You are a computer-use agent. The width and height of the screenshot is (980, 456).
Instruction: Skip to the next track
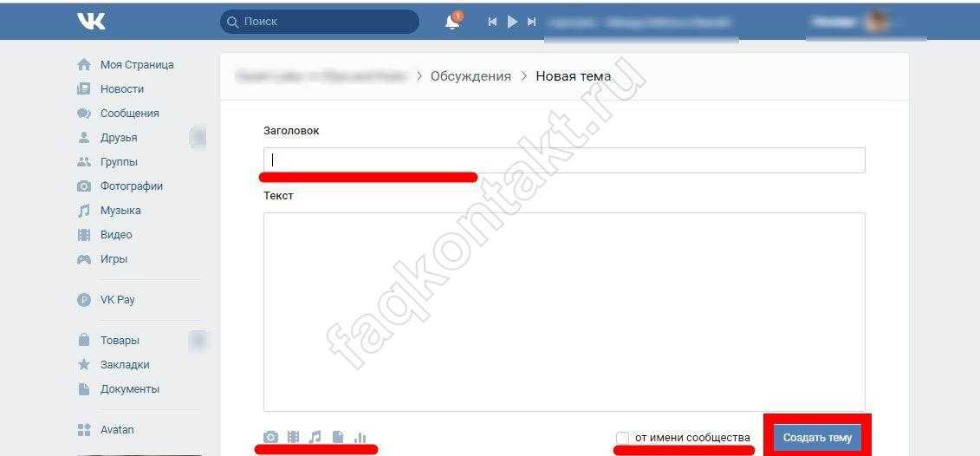(532, 22)
